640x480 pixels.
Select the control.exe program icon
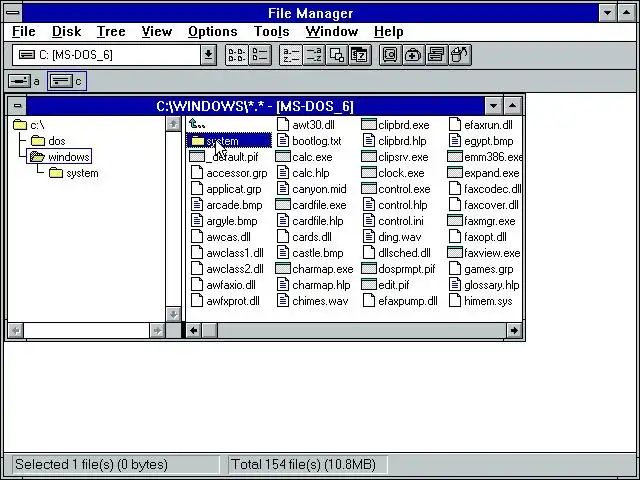[369, 189]
